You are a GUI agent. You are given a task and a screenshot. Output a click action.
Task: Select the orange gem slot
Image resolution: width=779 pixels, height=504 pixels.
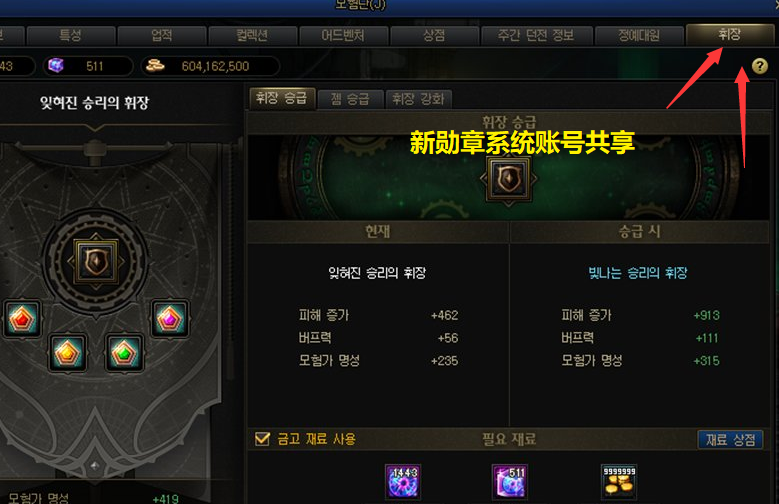click(x=68, y=353)
